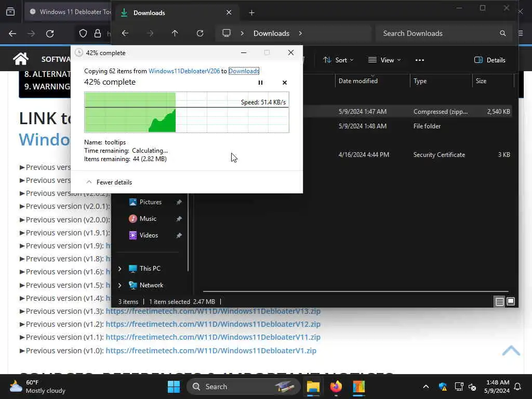Viewport: 532px width, 399px height.
Task: Expand the chevron after Downloads in address bar
Action: click(300, 33)
